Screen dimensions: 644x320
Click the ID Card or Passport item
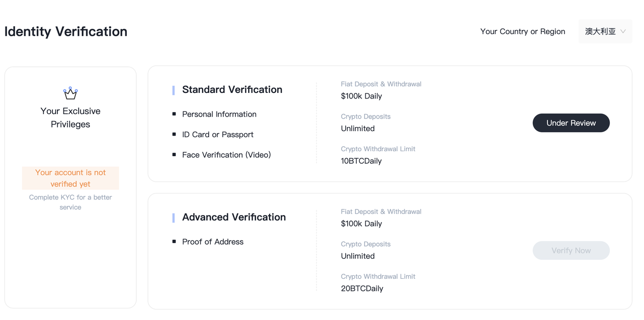click(217, 135)
